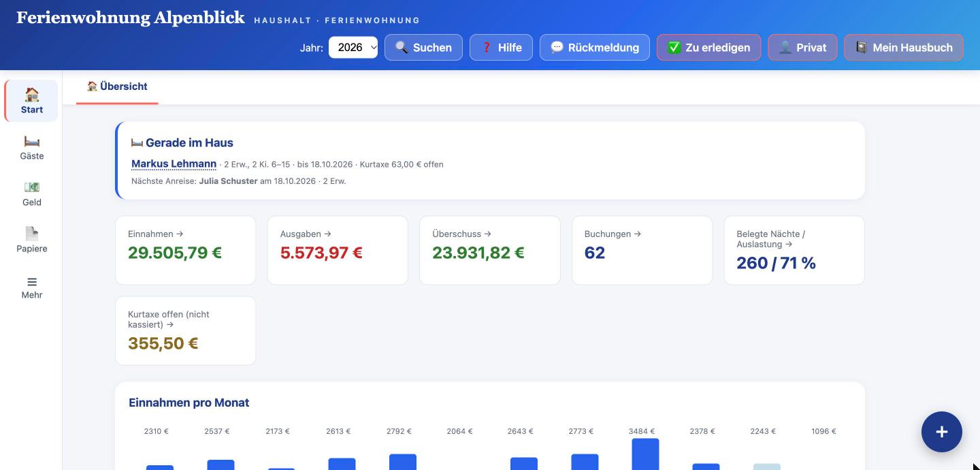This screenshot has height=470, width=980.
Task: Click the 2064 € chart bar label
Action: (459, 431)
